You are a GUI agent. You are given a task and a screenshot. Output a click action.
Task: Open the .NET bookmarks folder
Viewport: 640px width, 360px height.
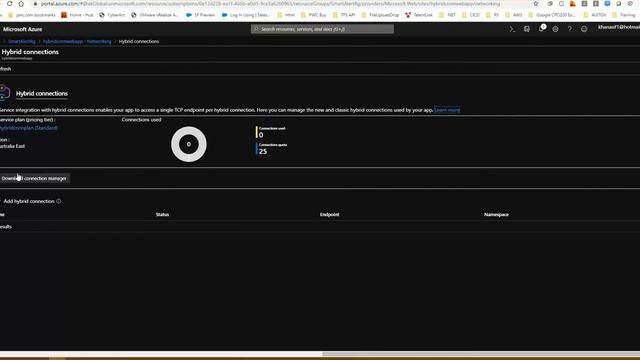tap(448, 15)
